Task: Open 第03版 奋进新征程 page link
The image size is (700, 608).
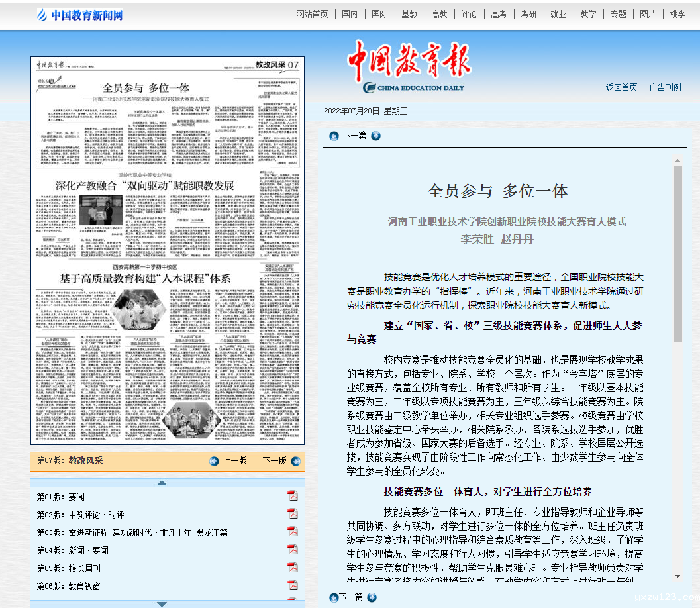Action: point(132,532)
